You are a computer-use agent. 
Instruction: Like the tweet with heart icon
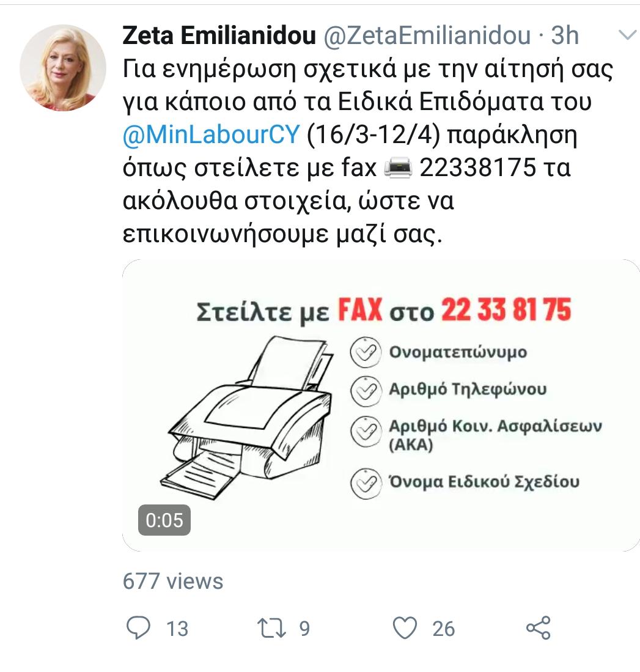405,628
